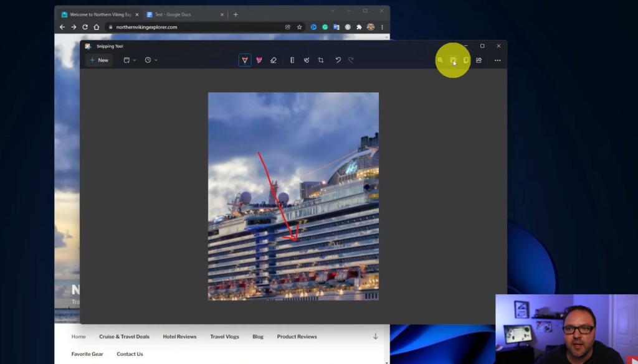Select the pink highlighter tool
Screen dimensions: 638x364
pos(259,60)
